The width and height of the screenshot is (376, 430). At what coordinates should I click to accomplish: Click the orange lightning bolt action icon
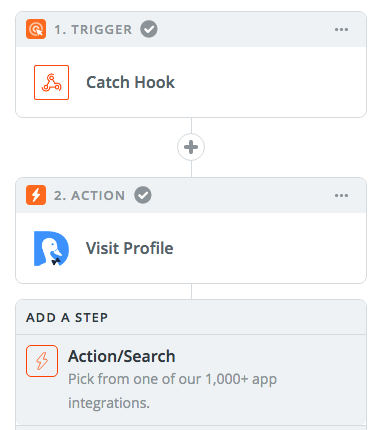(x=36, y=195)
